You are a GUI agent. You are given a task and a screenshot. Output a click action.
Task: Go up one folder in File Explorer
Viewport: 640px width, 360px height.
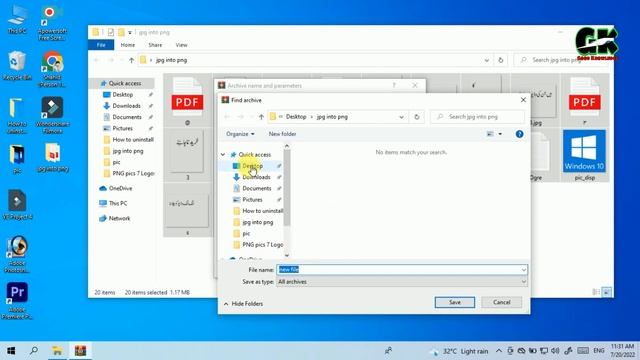pos(131,60)
